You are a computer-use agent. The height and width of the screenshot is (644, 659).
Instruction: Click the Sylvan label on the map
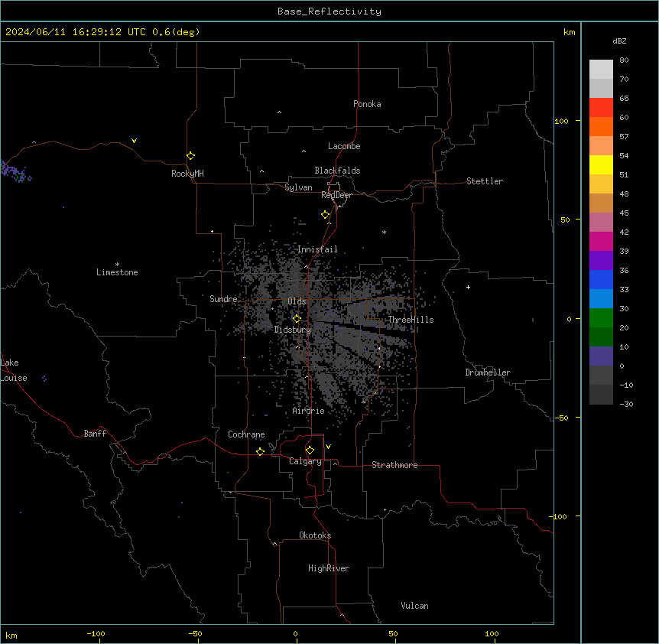coord(298,187)
